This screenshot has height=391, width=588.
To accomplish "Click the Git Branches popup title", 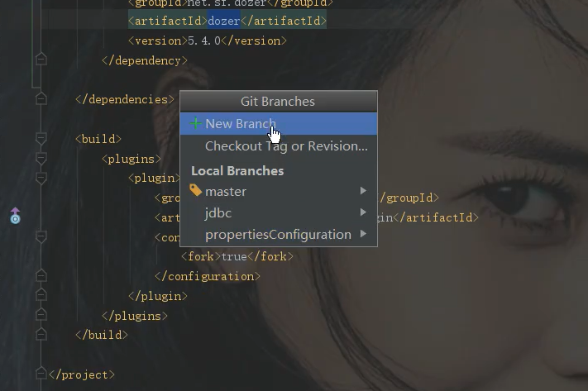I will pos(278,101).
